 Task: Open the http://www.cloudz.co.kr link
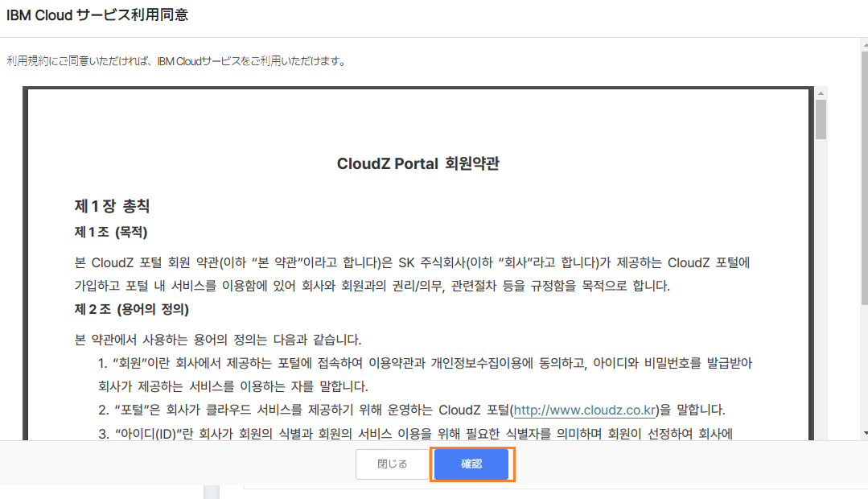tap(585, 410)
